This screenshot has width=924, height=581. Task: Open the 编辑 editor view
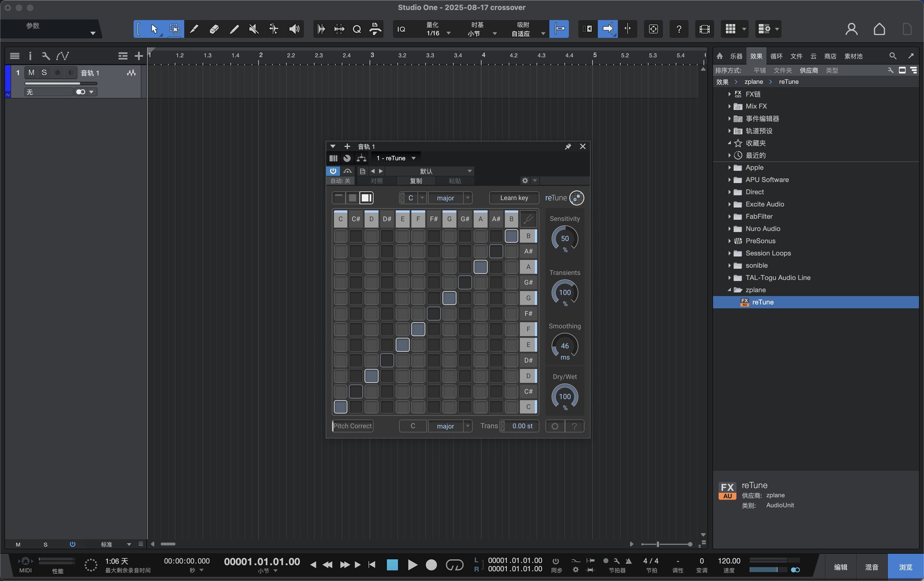point(841,567)
